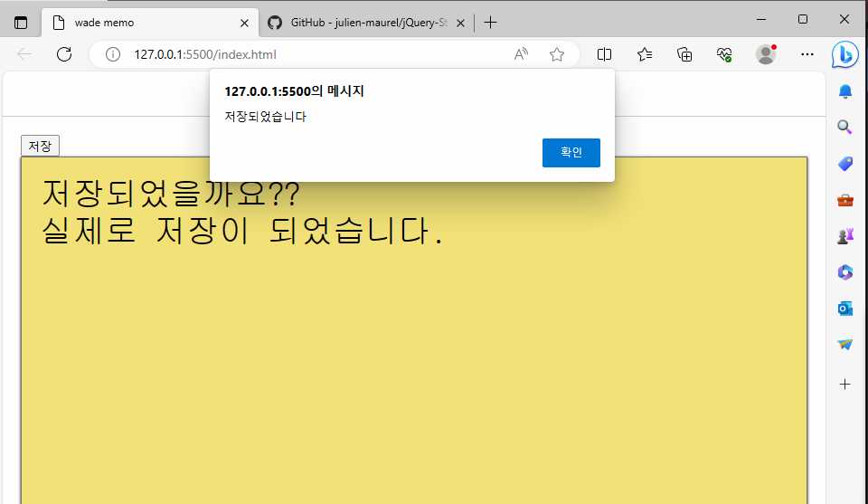Open the tab actions menu icon
This screenshot has height=504, width=868.
coord(21,23)
